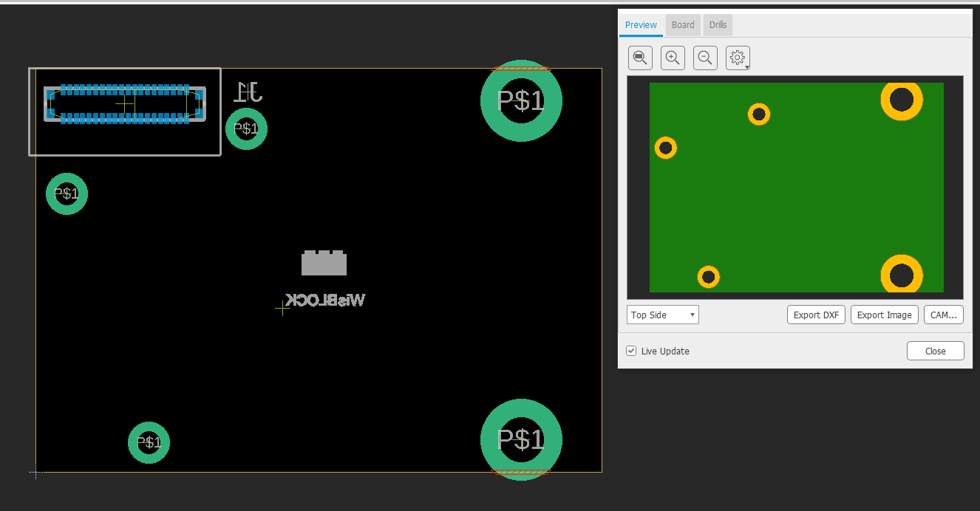This screenshot has width=980, height=511.
Task: Disable the Live Update checkbox
Action: 631,351
